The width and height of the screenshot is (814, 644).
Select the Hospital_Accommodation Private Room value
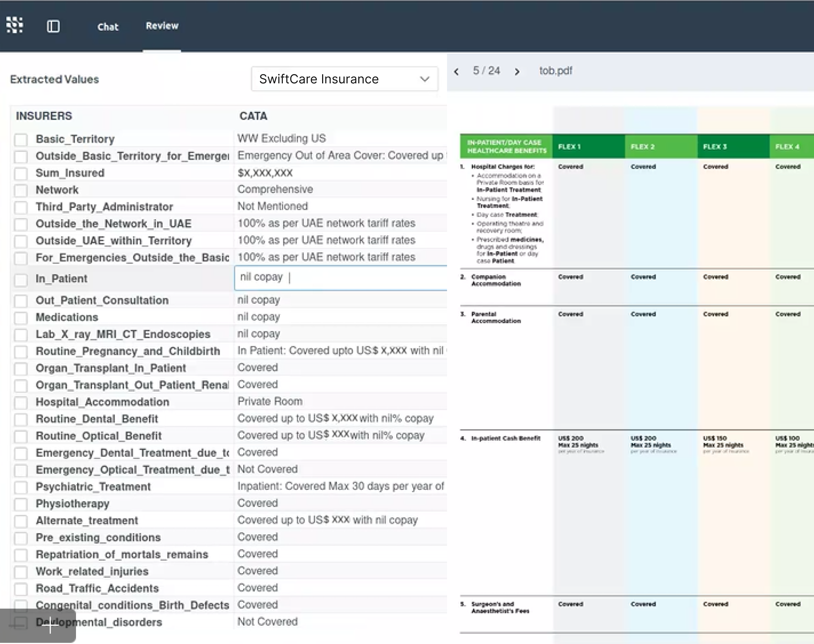(x=270, y=402)
